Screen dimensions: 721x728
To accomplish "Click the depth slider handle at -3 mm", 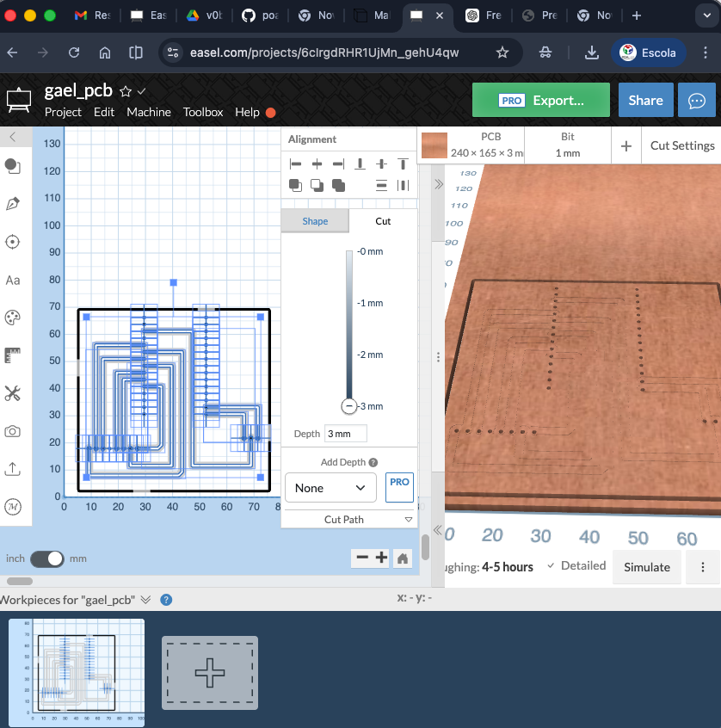I will point(348,406).
